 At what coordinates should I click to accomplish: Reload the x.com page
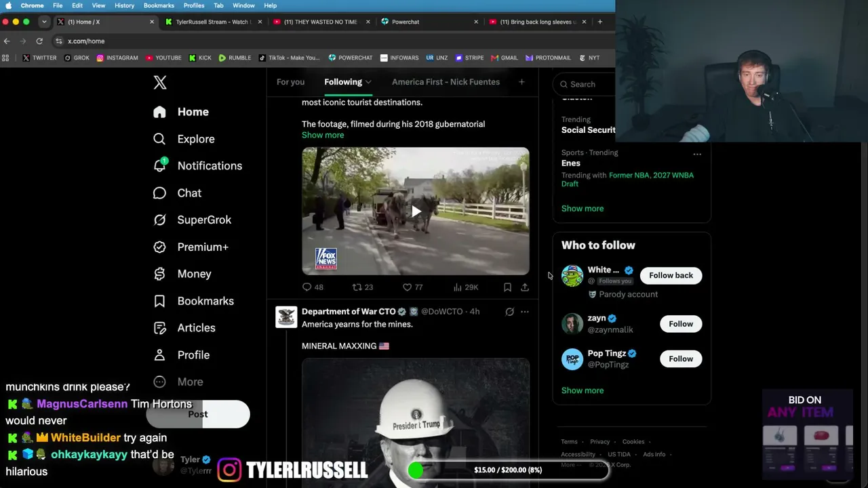click(39, 41)
